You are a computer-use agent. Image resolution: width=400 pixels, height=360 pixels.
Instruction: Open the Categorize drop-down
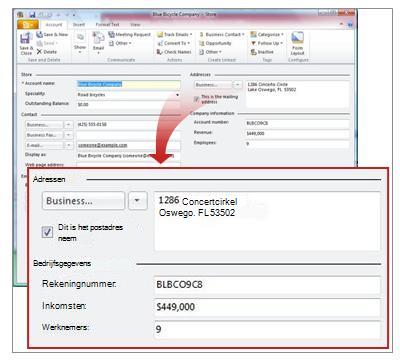pyautogui.click(x=267, y=34)
